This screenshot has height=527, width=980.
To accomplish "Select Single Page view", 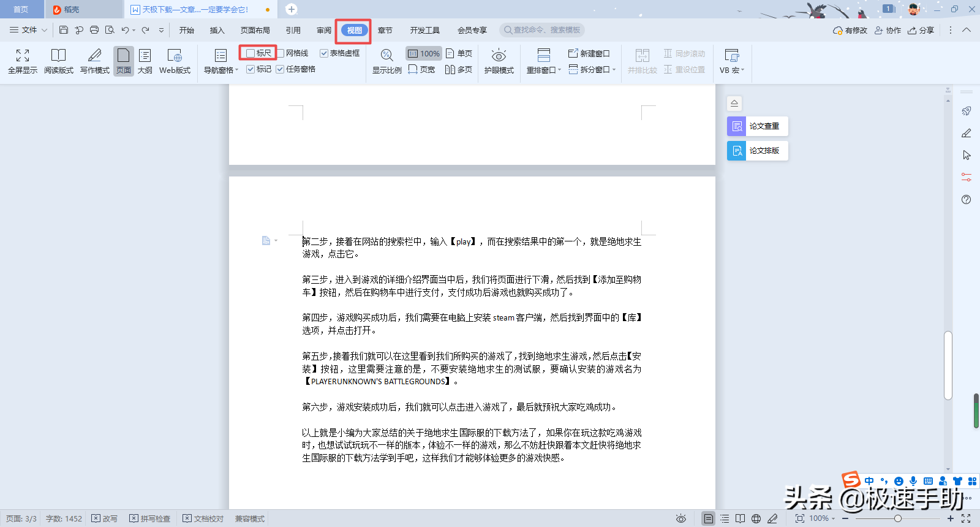I will click(x=459, y=53).
